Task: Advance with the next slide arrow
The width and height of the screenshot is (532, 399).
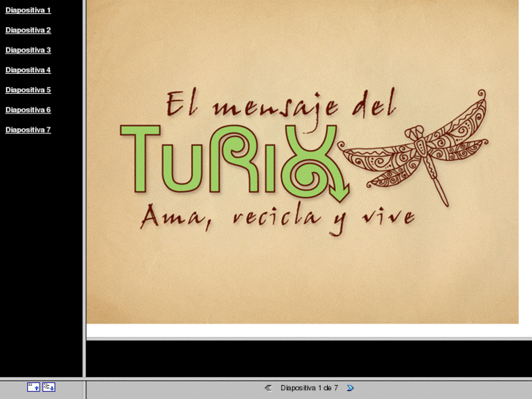Action: [x=350, y=388]
